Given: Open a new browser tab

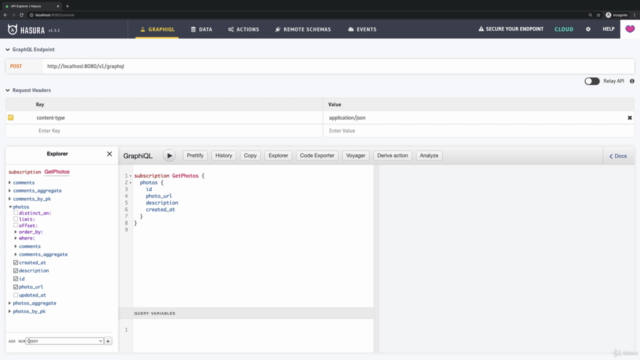Looking at the screenshot, I should coord(67,6).
